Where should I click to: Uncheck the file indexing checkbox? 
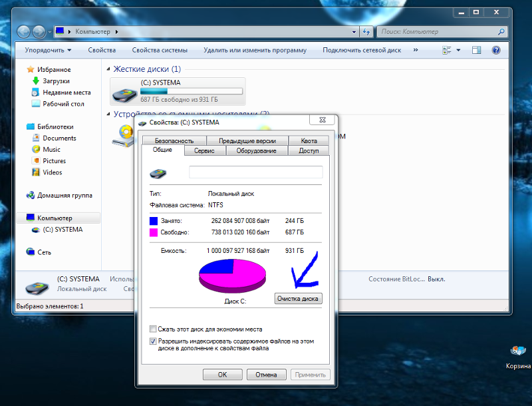(154, 341)
